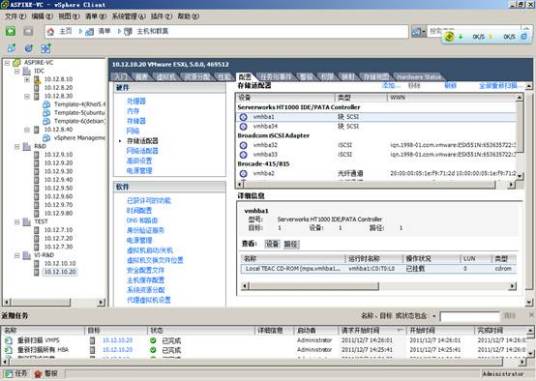Click the second toolbar icon with blue globe
This screenshot has height=381, width=536.
tap(29, 48)
